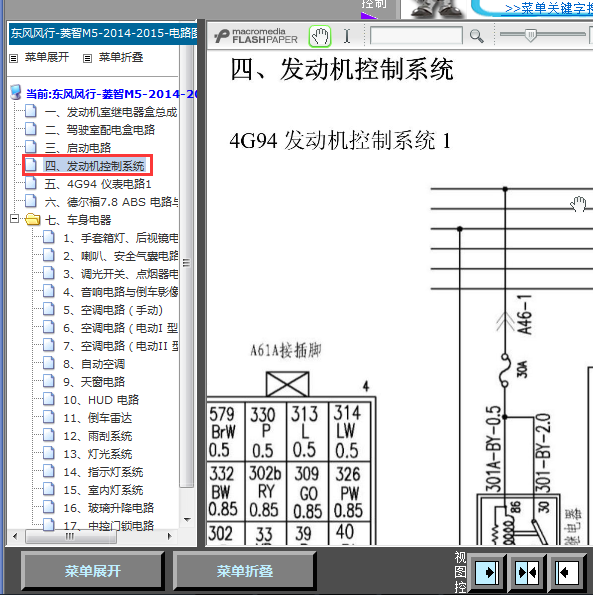Click tree panel scroll left arrow
Screen dimensions: 593x595
pyautogui.click(x=15, y=536)
